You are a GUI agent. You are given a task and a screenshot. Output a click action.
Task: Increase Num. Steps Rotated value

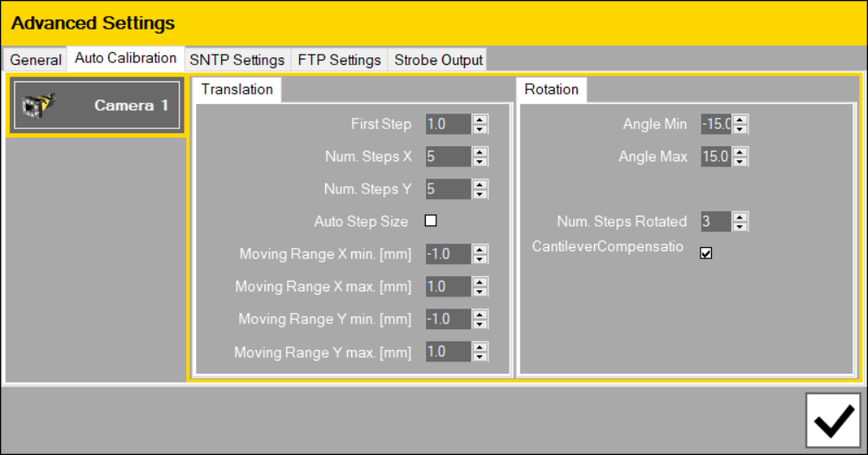point(740,218)
